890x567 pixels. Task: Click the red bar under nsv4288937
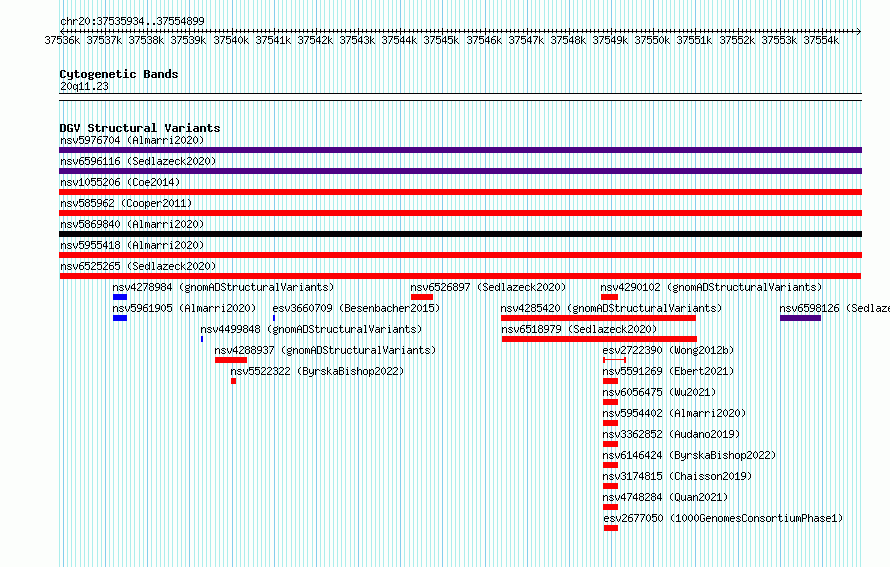click(x=231, y=360)
